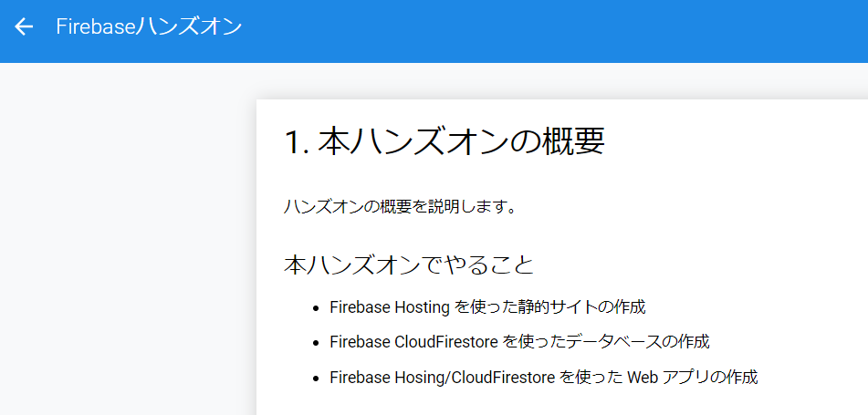Click the bullet before Firebase CloudFirestore item
The width and height of the screenshot is (868, 415).
(x=316, y=343)
